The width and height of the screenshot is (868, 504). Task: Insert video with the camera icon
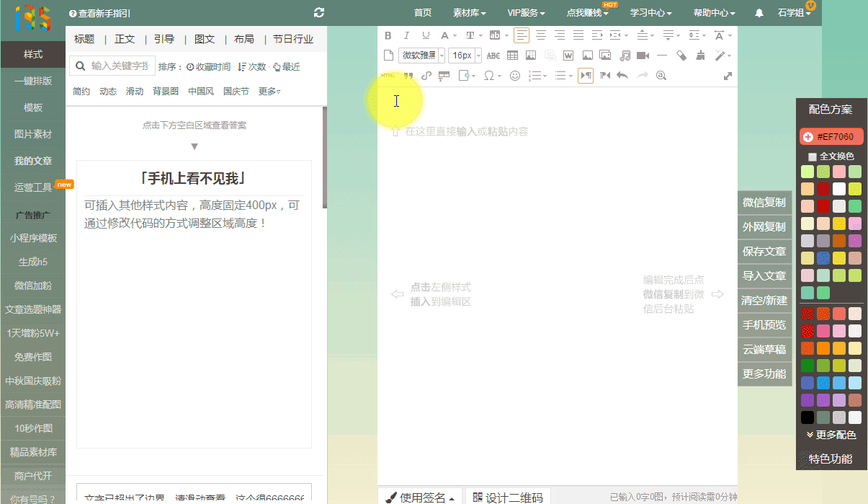pyautogui.click(x=643, y=56)
